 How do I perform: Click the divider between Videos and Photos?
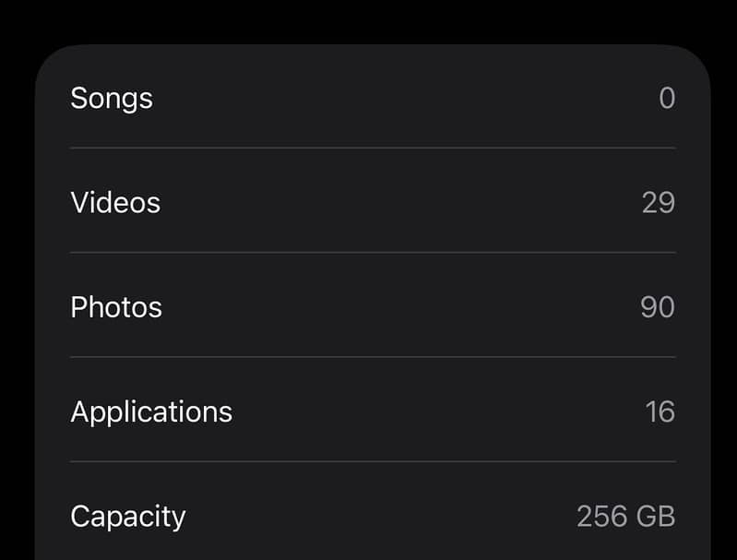coord(373,252)
